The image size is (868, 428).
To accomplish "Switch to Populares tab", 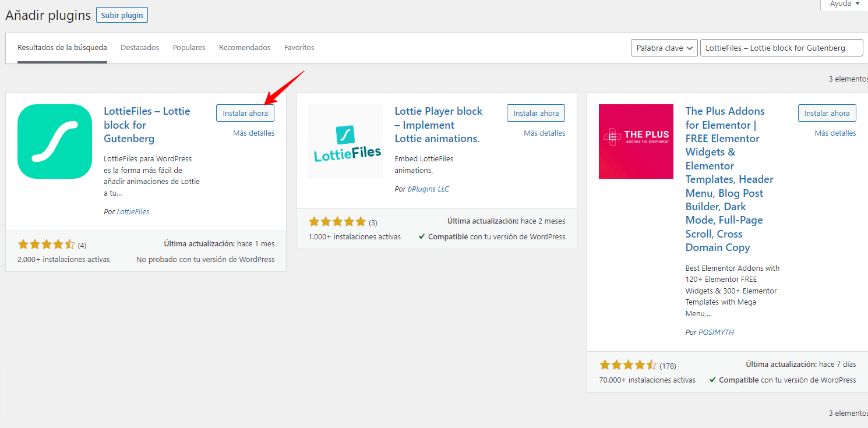I will pyautogui.click(x=189, y=48).
